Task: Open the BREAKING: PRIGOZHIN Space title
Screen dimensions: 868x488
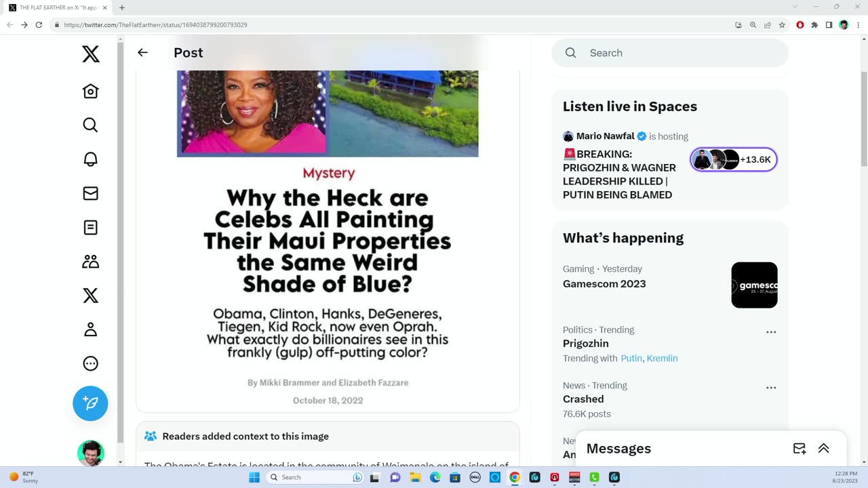Action: click(619, 174)
